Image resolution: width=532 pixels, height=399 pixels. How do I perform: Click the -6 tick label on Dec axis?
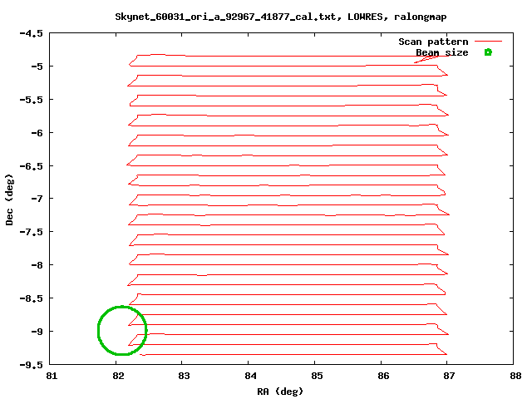coord(36,133)
